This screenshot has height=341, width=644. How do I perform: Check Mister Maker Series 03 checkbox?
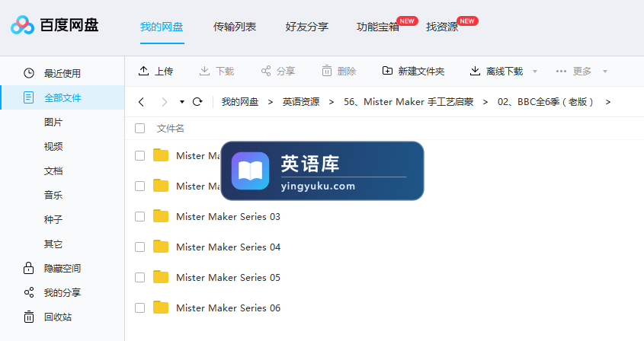point(139,216)
